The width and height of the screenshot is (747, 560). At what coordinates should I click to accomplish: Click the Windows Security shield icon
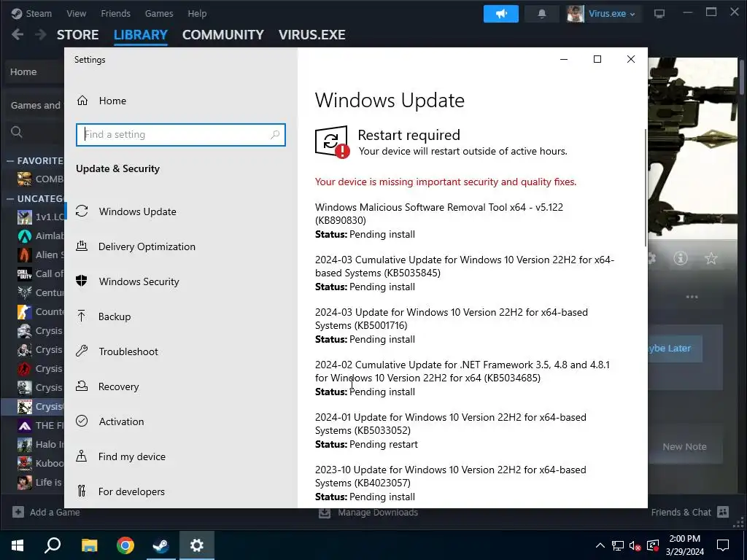82,281
